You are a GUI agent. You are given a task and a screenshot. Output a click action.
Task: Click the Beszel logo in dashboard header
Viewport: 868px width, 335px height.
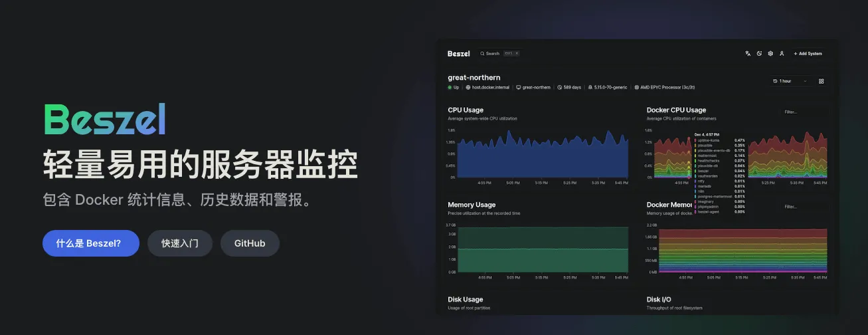coord(458,54)
